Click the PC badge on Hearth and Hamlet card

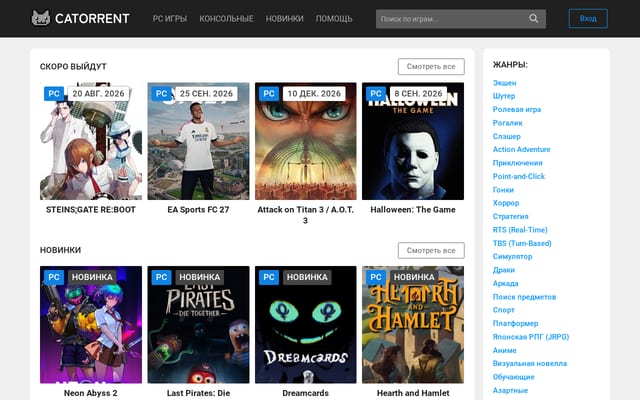[376, 277]
